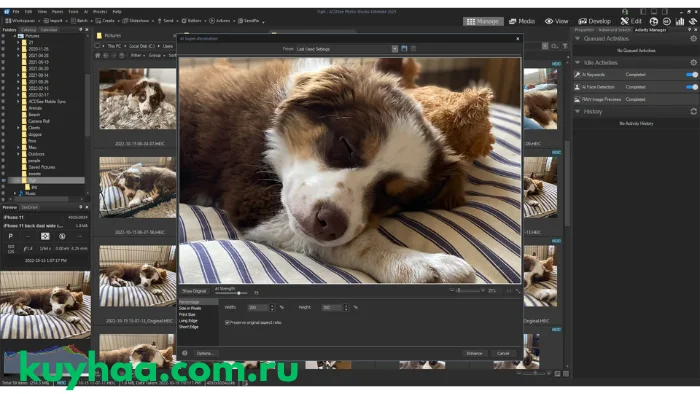This screenshot has width=700, height=394.
Task: Switch to the Properties pane tab
Action: 584,30
